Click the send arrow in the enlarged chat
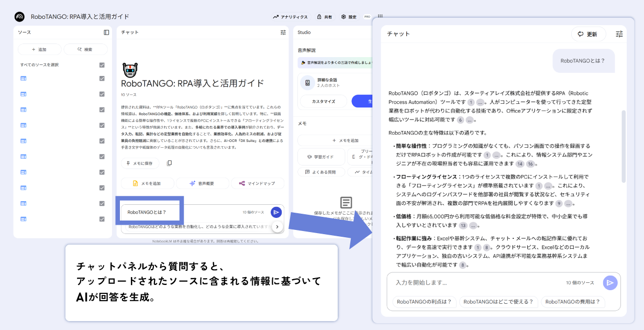Viewport: 644px width, 330px height. [610, 283]
